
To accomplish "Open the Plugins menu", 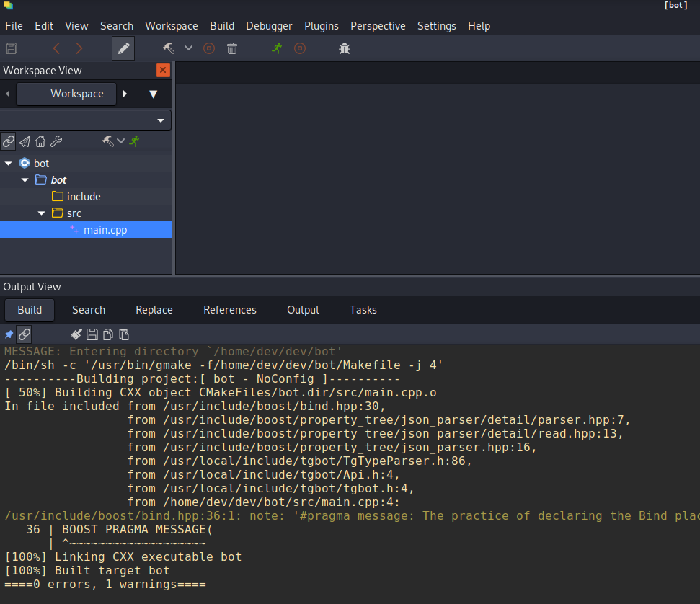I will pyautogui.click(x=322, y=26).
